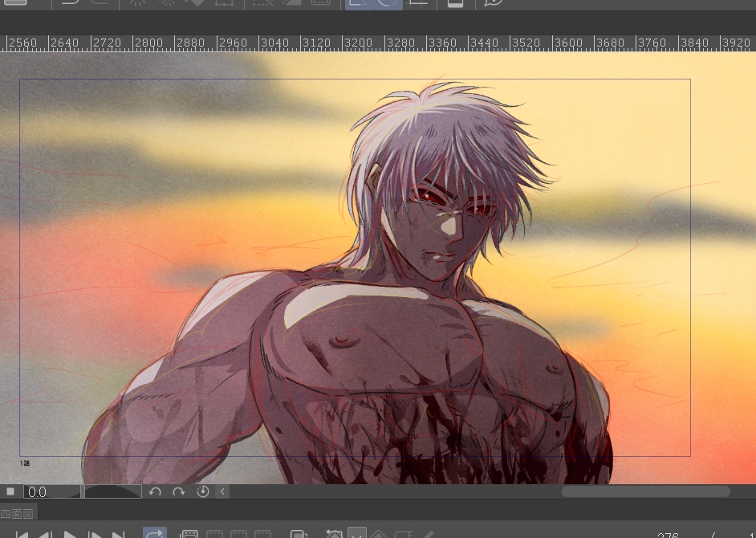This screenshot has height=538, width=756.
Task: Jump to first frame of timeline
Action: click(22, 535)
